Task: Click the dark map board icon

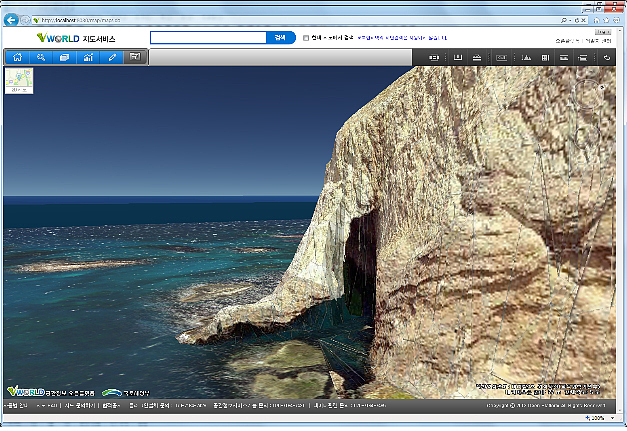Action: click(135, 57)
